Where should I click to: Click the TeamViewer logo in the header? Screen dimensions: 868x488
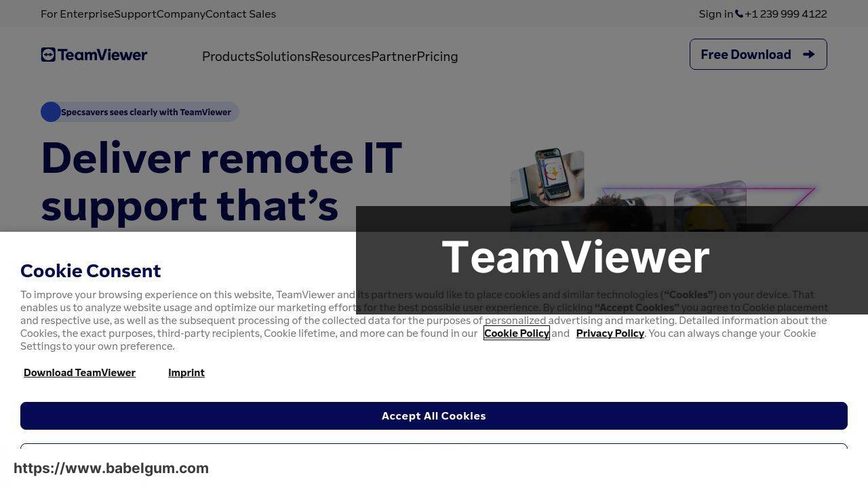coord(94,55)
